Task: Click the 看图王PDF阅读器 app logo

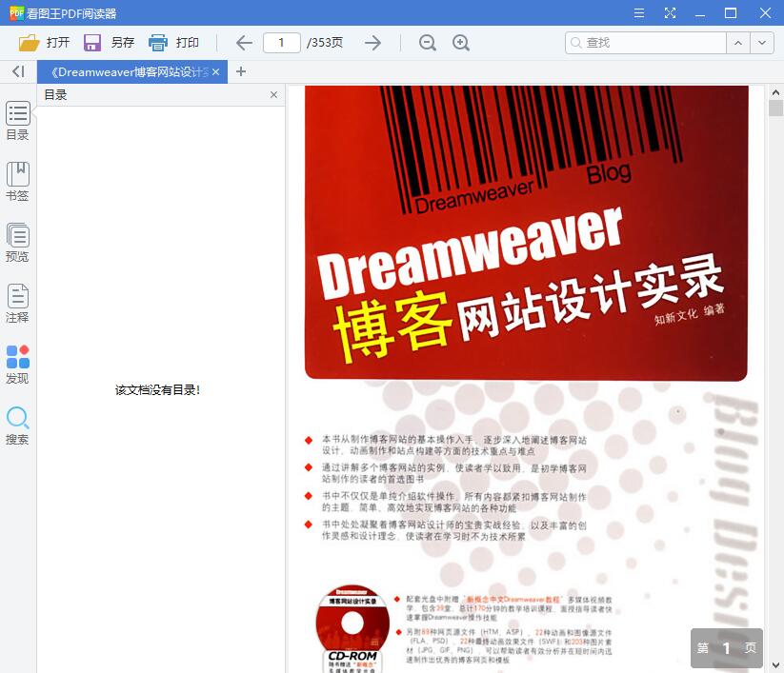Action: coord(16,13)
